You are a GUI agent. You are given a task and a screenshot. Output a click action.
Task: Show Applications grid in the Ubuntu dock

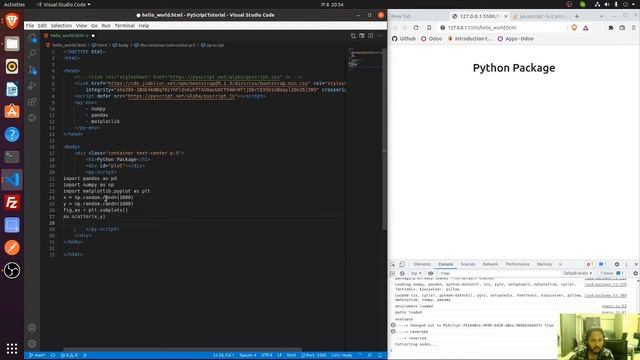[x=12, y=348]
